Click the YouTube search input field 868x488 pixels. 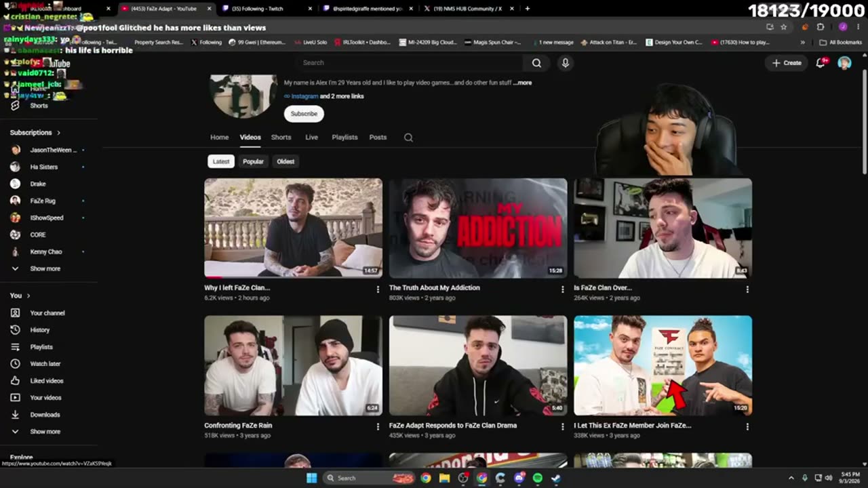click(410, 63)
